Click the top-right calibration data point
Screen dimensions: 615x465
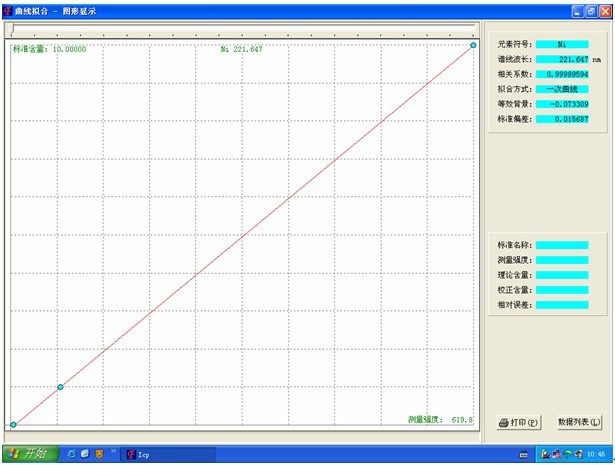pos(473,44)
